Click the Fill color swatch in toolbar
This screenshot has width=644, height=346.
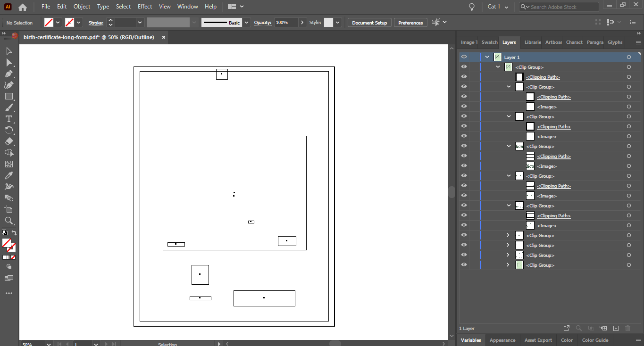tap(7, 243)
